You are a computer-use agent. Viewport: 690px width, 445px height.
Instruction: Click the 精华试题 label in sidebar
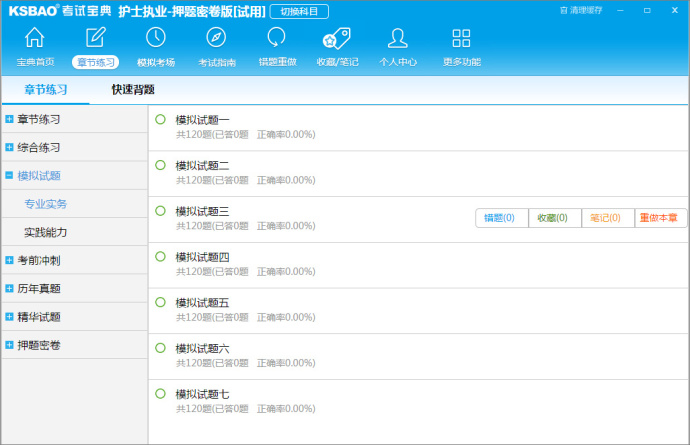pos(39,316)
